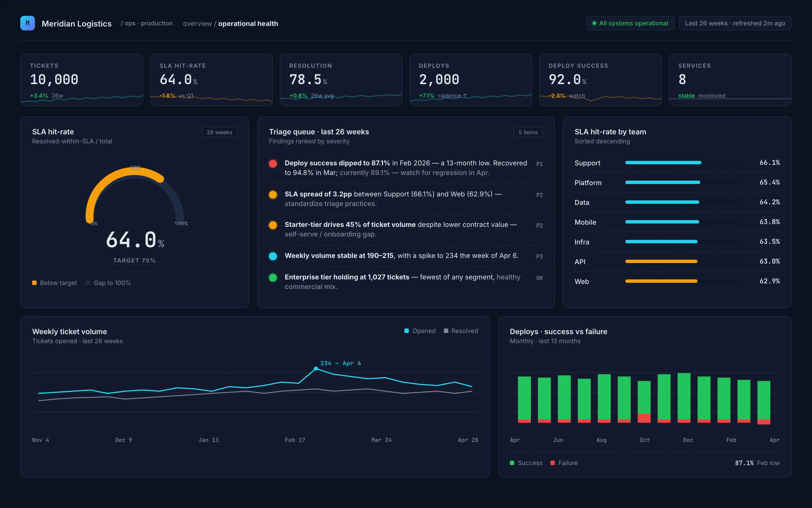Select the Deploy success dipped to 87.1% finding
Image resolution: width=812 pixels, height=508 pixels.
[406, 168]
